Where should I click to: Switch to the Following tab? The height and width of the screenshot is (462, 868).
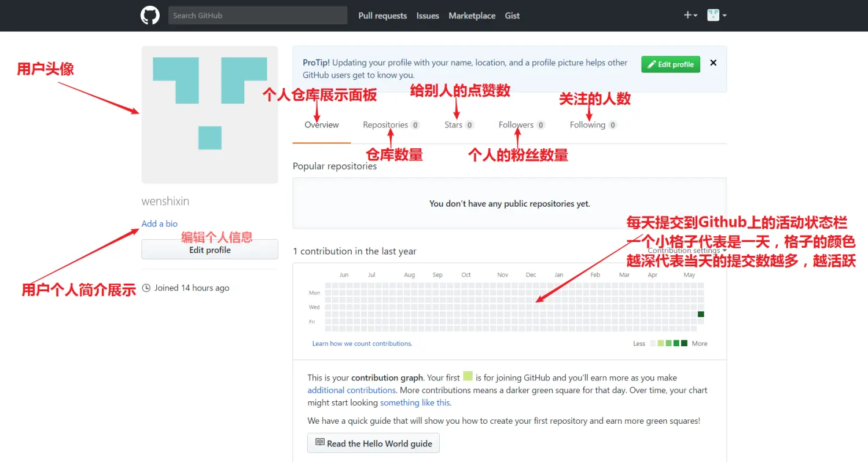point(593,124)
